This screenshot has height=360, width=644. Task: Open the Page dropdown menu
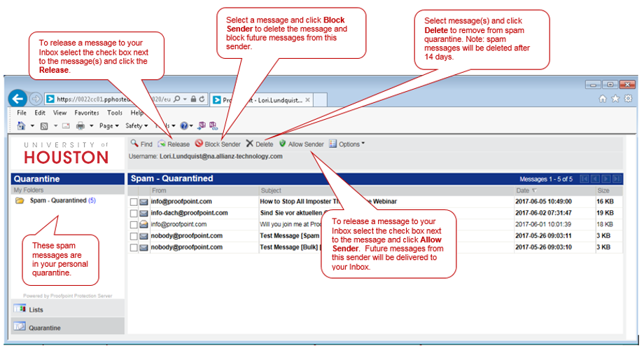pyautogui.click(x=108, y=126)
